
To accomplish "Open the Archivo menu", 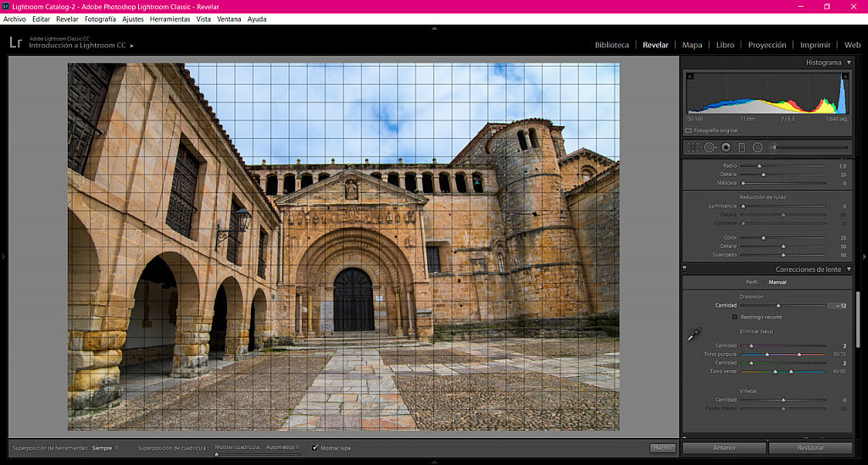I will click(x=14, y=19).
